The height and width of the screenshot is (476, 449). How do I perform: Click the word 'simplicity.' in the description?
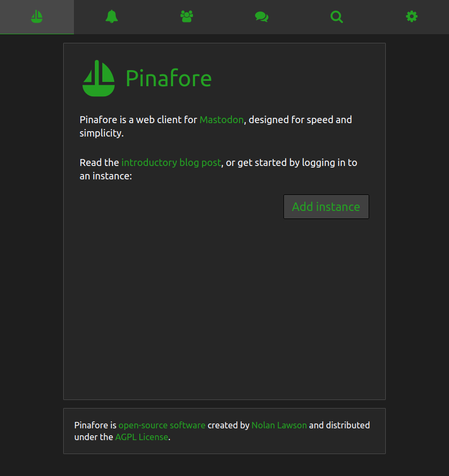pyautogui.click(x=101, y=133)
